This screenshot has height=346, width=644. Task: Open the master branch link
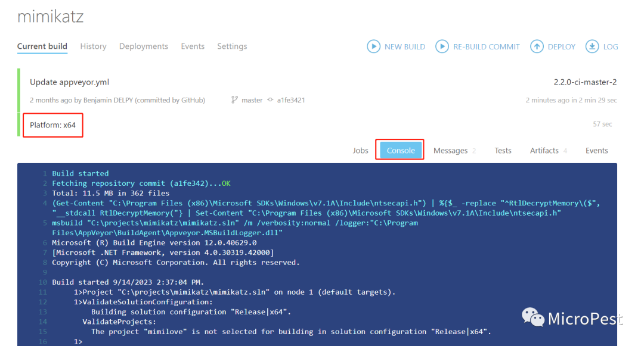(252, 100)
